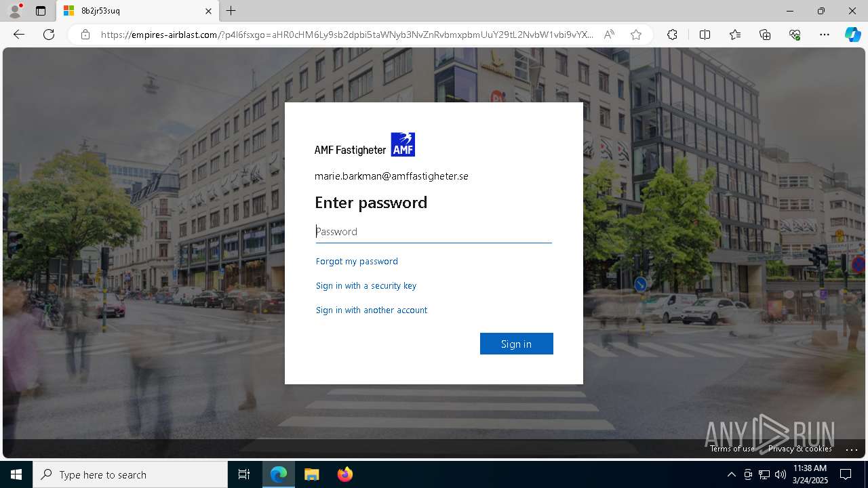The image size is (868, 488).
Task: Show hidden tray icons chevron
Action: click(731, 474)
